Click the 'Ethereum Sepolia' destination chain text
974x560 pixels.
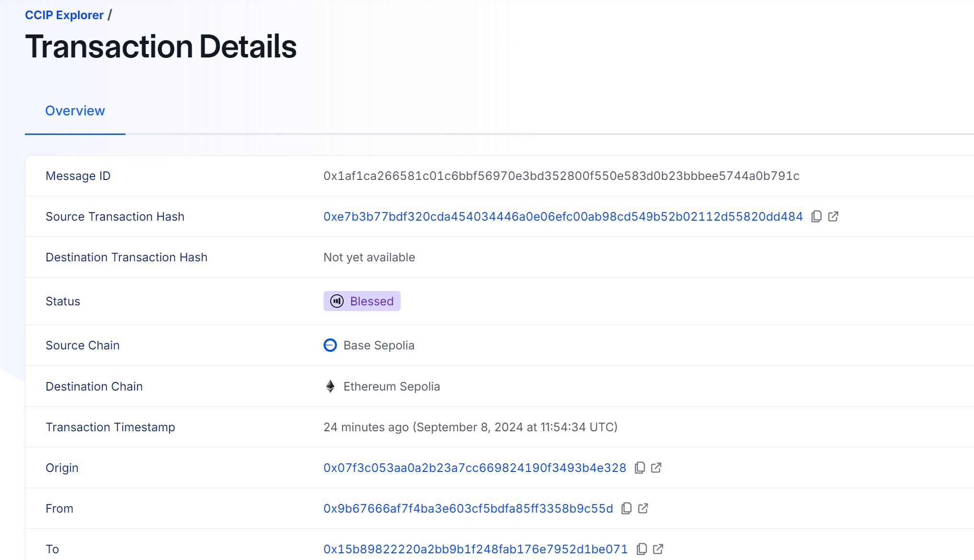[392, 386]
